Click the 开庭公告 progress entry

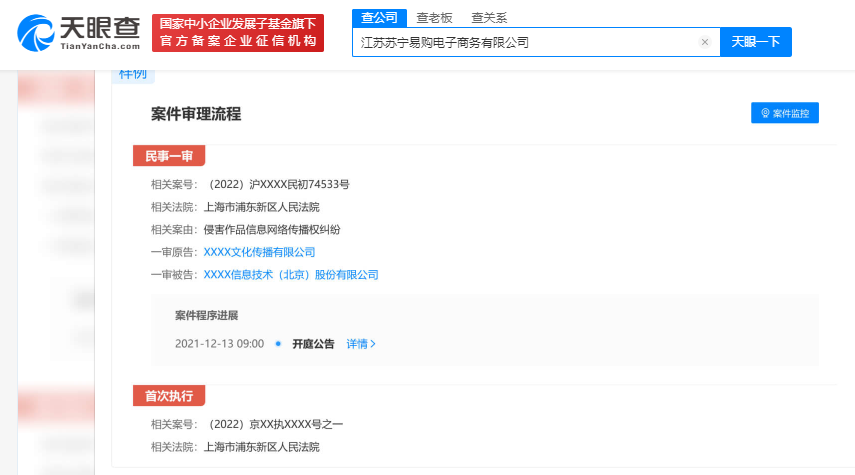point(314,344)
